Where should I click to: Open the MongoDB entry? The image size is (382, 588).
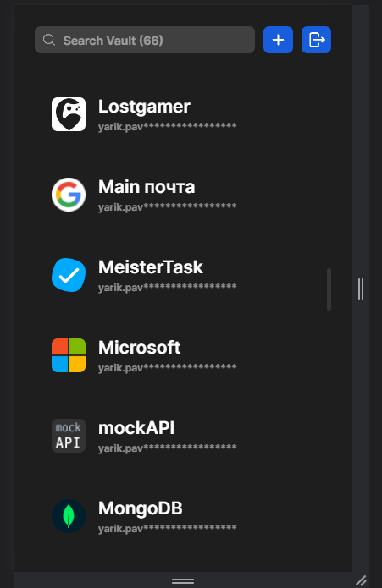coord(141,508)
